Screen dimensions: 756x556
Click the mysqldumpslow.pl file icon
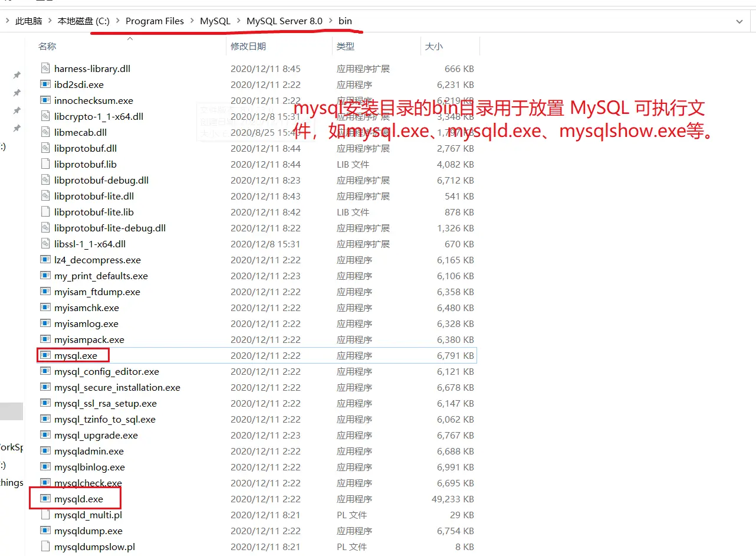coord(45,547)
